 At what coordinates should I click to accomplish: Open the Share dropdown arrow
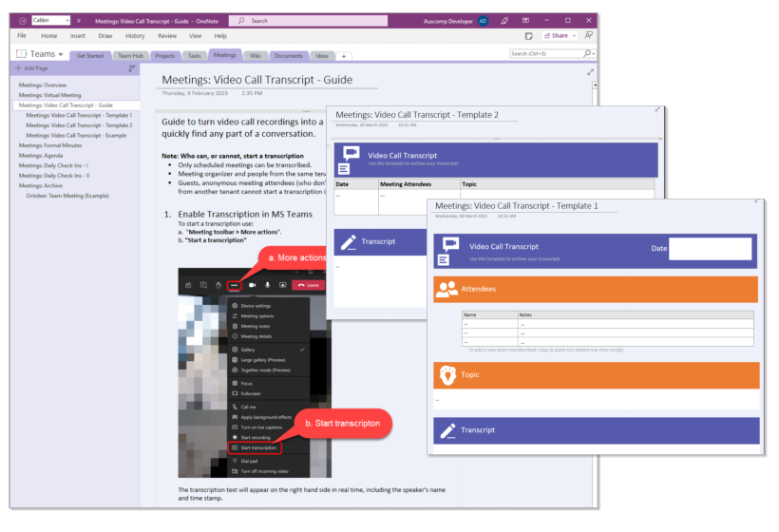click(574, 36)
